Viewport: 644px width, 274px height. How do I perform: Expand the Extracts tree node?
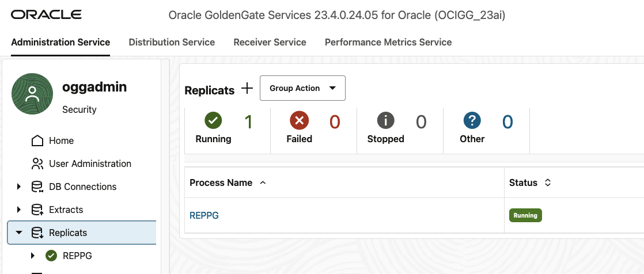pos(19,210)
